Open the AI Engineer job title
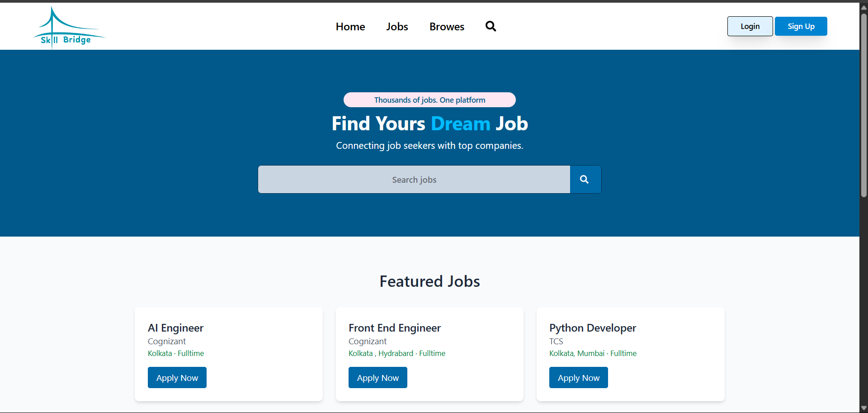The height and width of the screenshot is (413, 868). pyautogui.click(x=175, y=328)
